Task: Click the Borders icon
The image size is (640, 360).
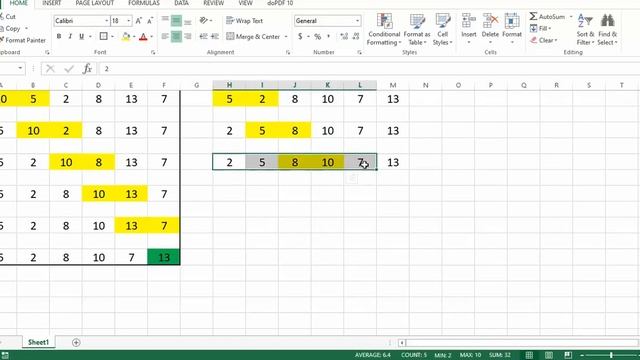Action: (x=104, y=37)
